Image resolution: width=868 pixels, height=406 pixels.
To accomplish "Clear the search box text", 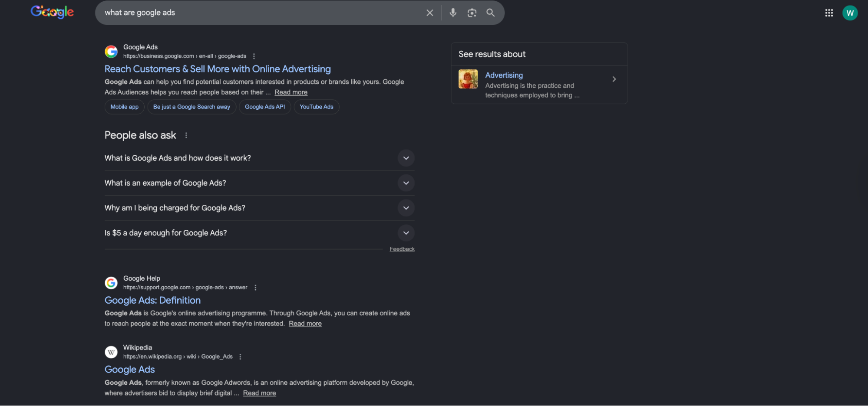I will 429,13.
